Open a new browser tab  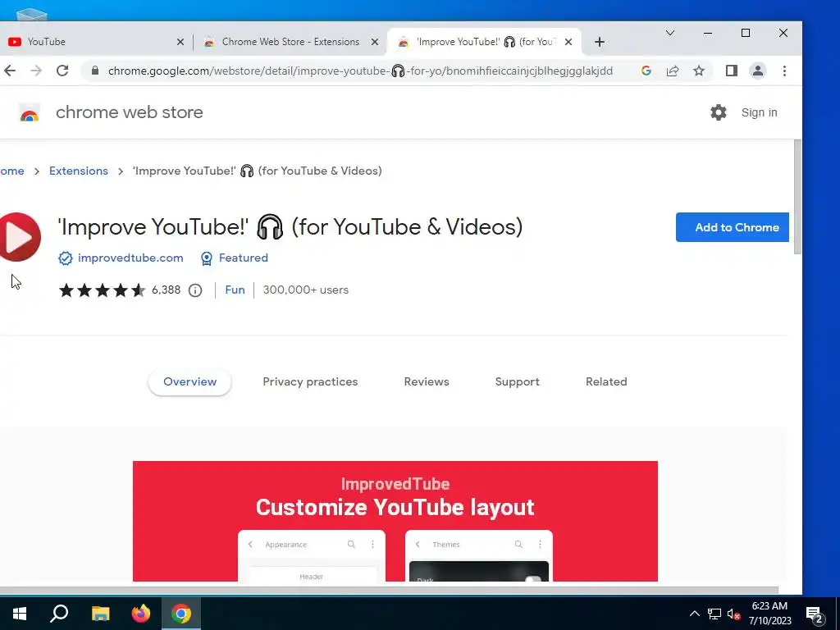point(600,42)
